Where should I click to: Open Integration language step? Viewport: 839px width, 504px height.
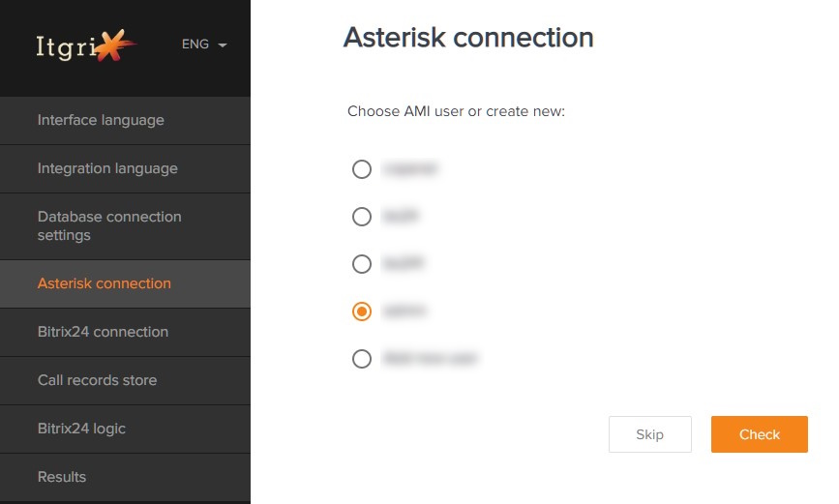tap(125, 168)
